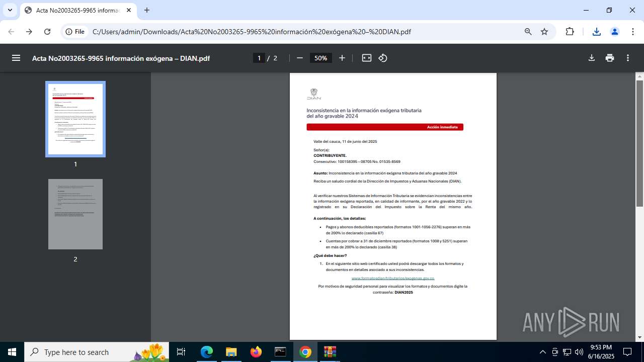Screen dimensions: 644x362
Task: Click the Fit to page icon
Action: [x=367, y=58]
